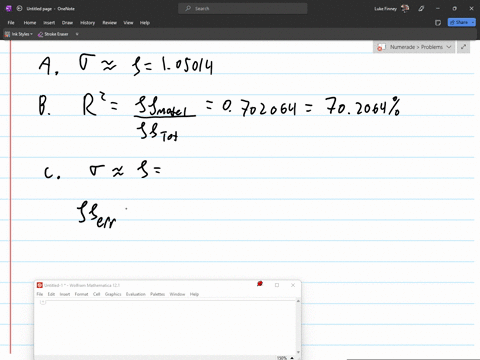Click the Mathematica window app icon
The image size is (480, 360).
40,285
